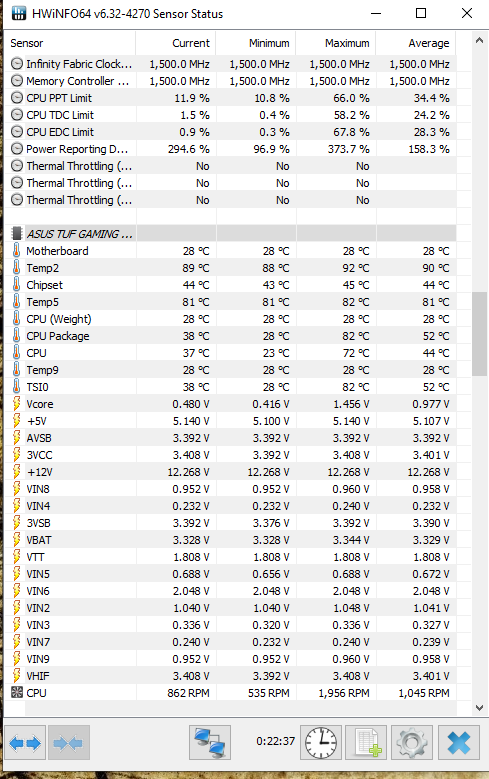Viewport: 489px width, 779px height.
Task: Click the Current column header
Action: (x=176, y=43)
